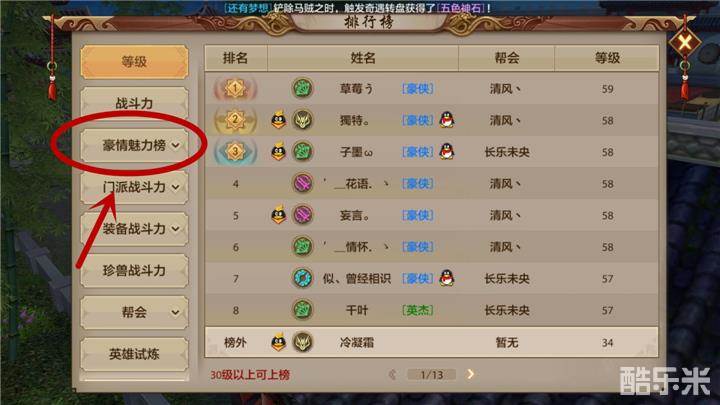Click the rank 2 medal badge
720x405 pixels.
click(x=235, y=120)
